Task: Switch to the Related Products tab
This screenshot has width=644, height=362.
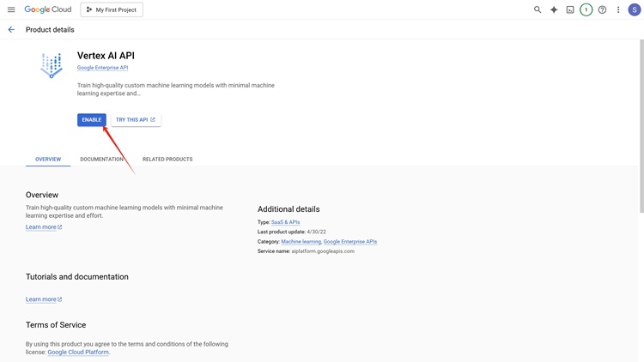Action: pyautogui.click(x=167, y=160)
